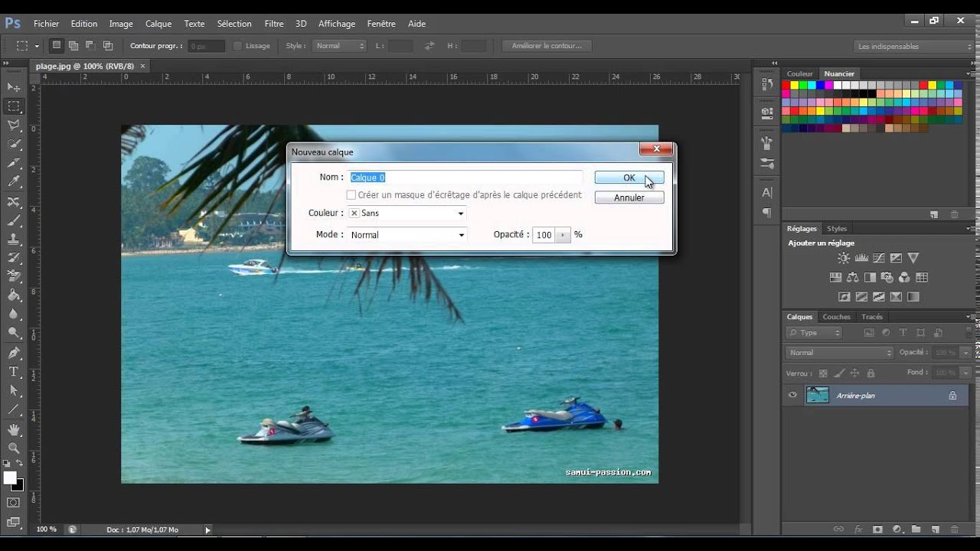Click the Delete layer trash icon
Viewport: 980px width, 551px height.
954,529
